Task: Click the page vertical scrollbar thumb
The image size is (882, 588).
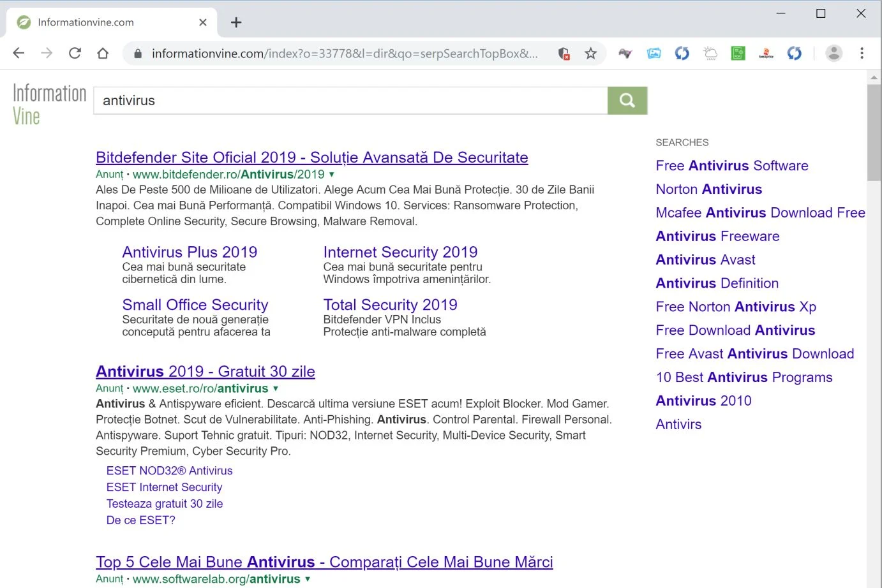Action: click(x=874, y=133)
